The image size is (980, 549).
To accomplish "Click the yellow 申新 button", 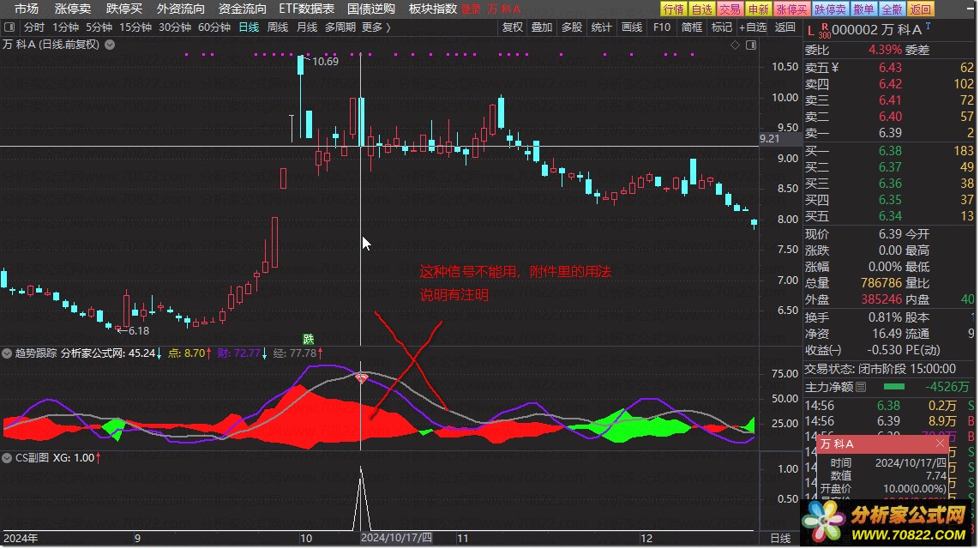I will [758, 9].
